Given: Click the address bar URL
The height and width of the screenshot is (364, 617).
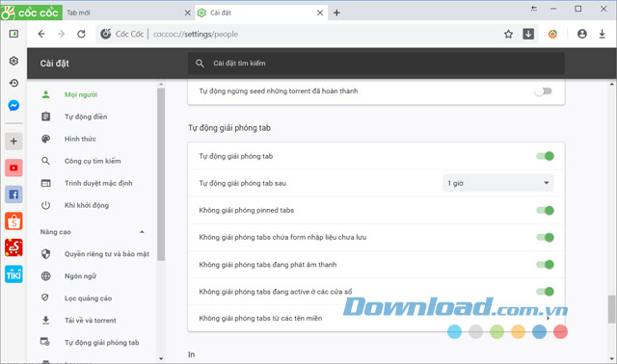Looking at the screenshot, I should click(x=196, y=35).
